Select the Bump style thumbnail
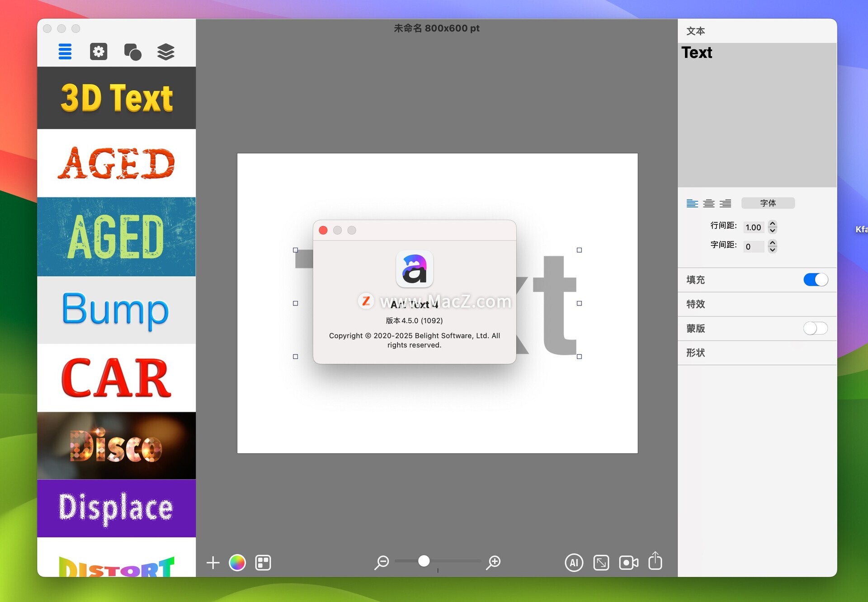Image resolution: width=868 pixels, height=602 pixels. (117, 310)
